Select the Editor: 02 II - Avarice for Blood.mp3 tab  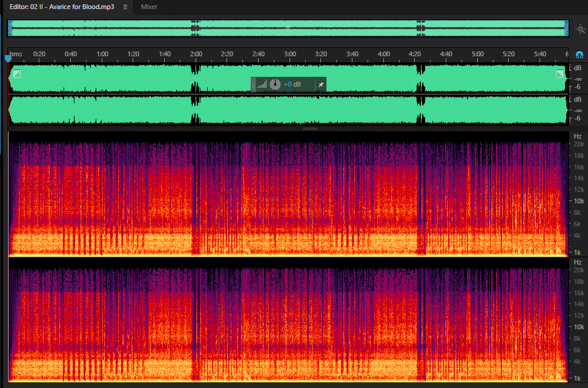coord(62,7)
